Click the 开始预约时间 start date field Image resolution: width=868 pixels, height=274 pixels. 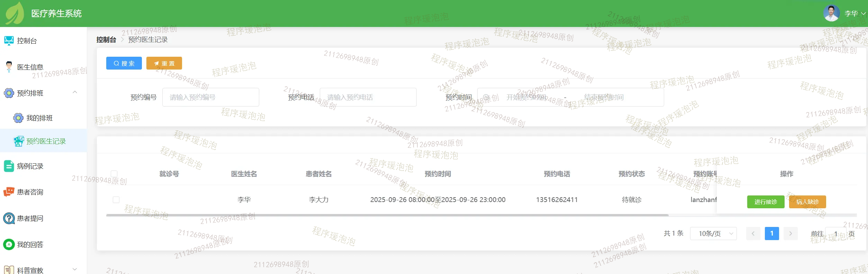526,97
